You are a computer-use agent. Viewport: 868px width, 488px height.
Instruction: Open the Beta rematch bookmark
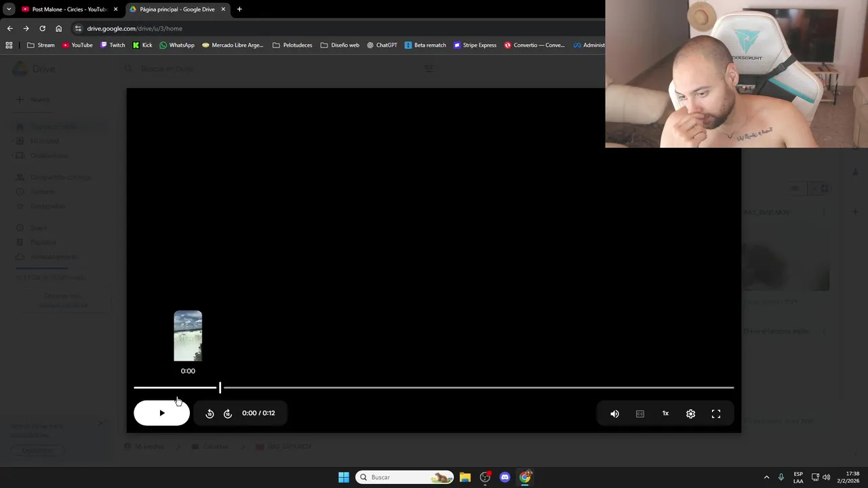(x=425, y=45)
